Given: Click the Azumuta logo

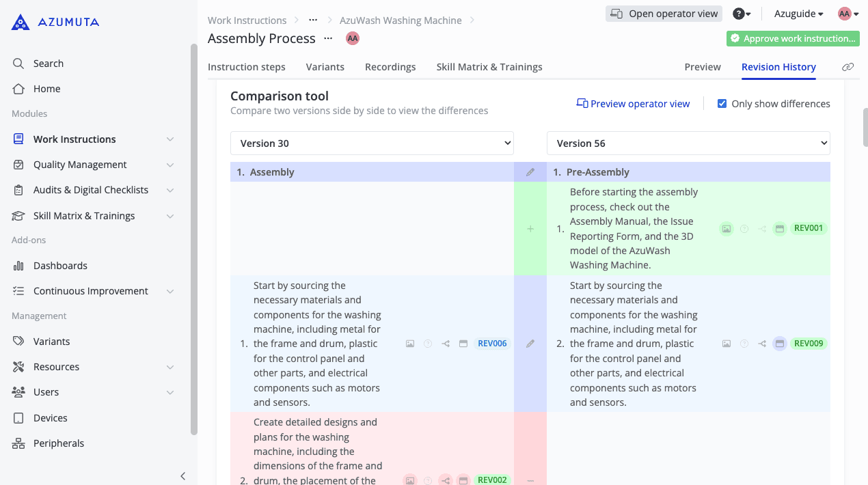Looking at the screenshot, I should tap(55, 23).
